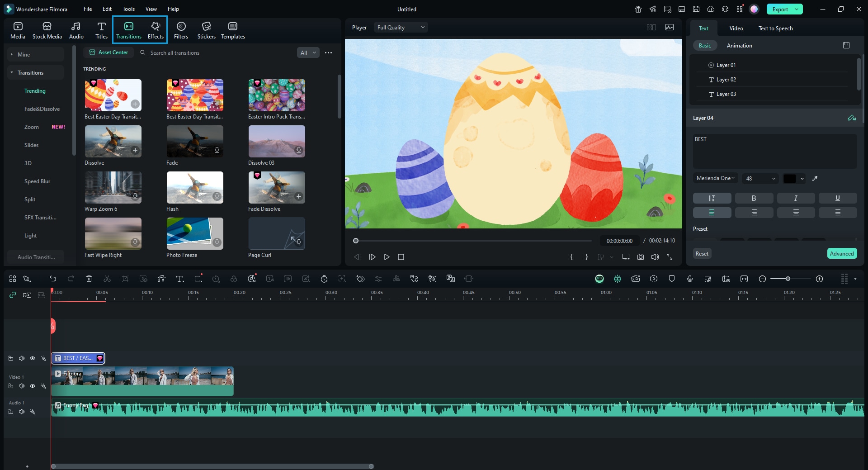This screenshot has height=470, width=868.
Task: Mute the Video 1 track
Action: pos(22,386)
